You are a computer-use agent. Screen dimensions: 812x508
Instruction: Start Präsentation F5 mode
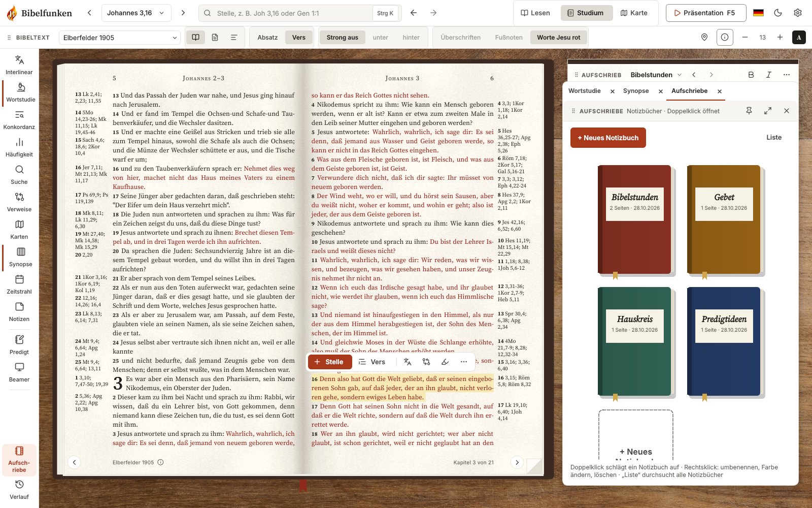(x=706, y=13)
